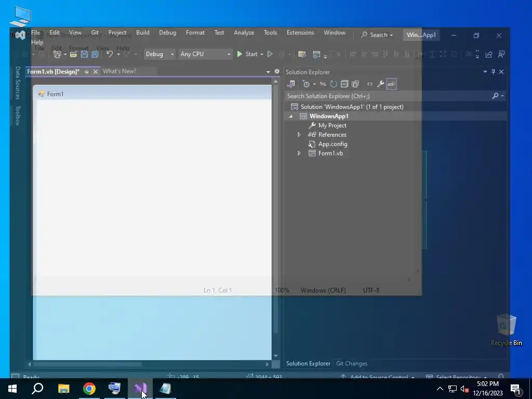
Task: Click designer horizontal scrollbar right arrow
Action: pyautogui.click(x=267, y=364)
